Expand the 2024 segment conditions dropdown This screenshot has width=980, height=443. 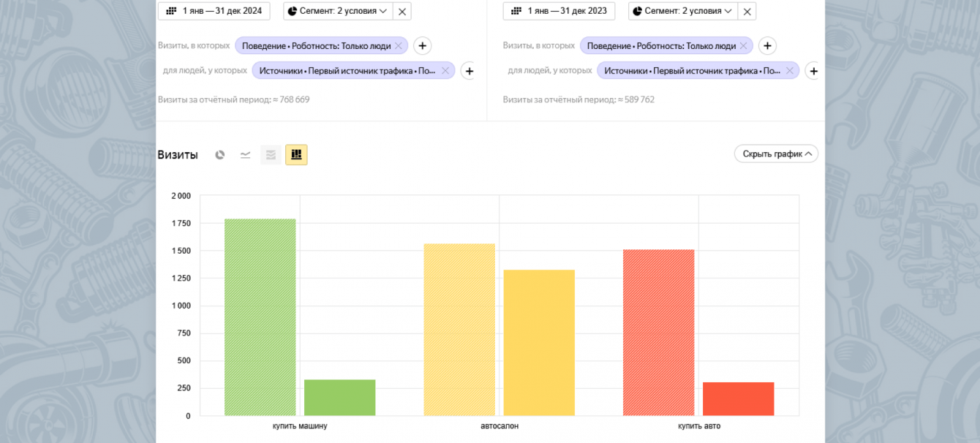point(337,11)
